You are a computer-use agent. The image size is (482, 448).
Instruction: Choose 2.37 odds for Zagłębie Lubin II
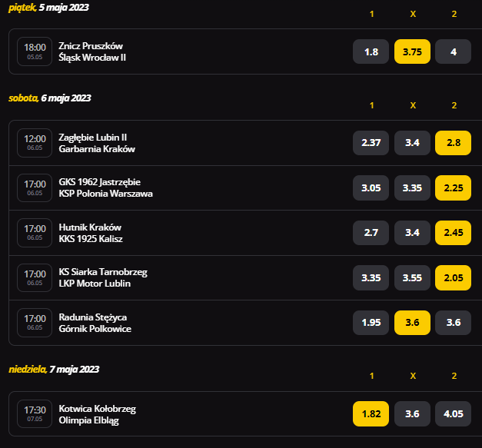tap(371, 143)
